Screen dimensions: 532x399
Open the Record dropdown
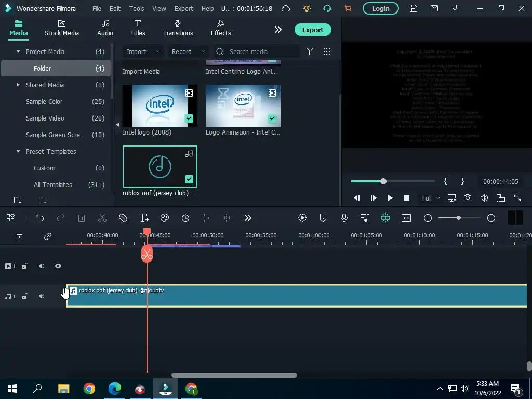pos(188,51)
